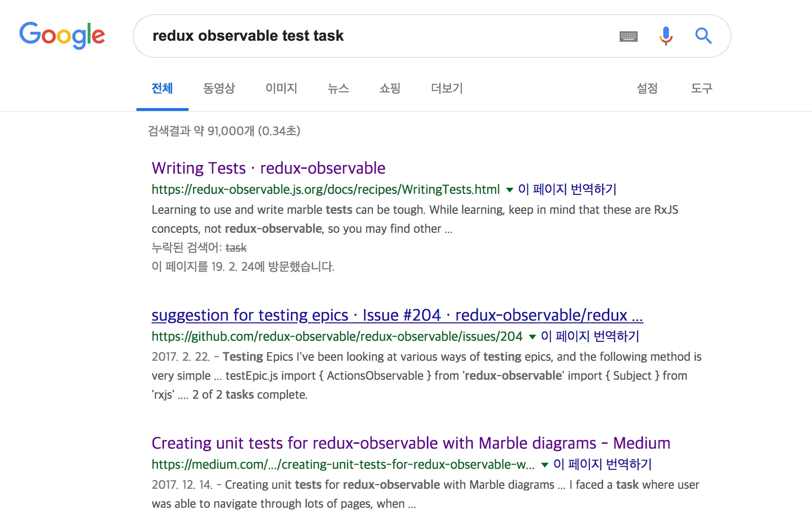Open the 'Writing Tests · redux-observable' result

(x=269, y=168)
